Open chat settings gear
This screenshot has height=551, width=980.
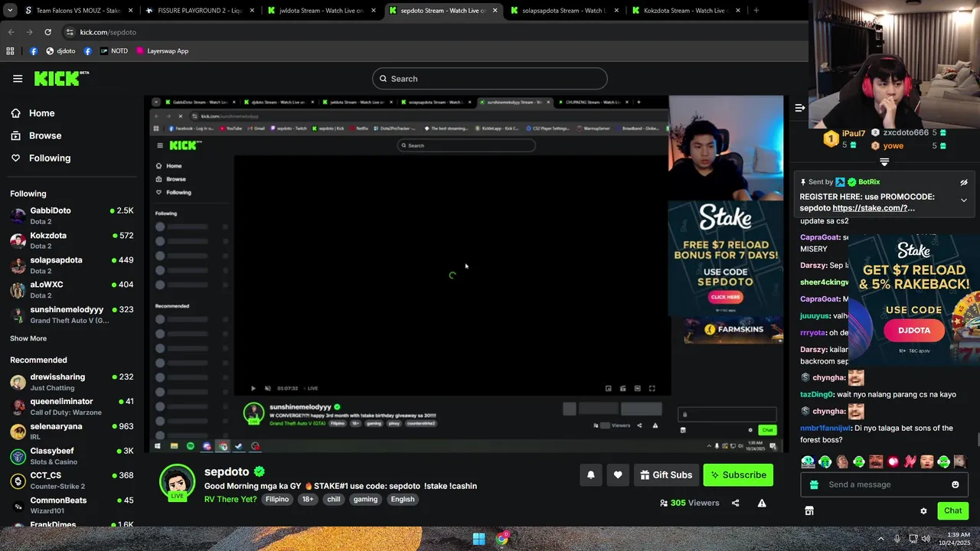point(923,510)
